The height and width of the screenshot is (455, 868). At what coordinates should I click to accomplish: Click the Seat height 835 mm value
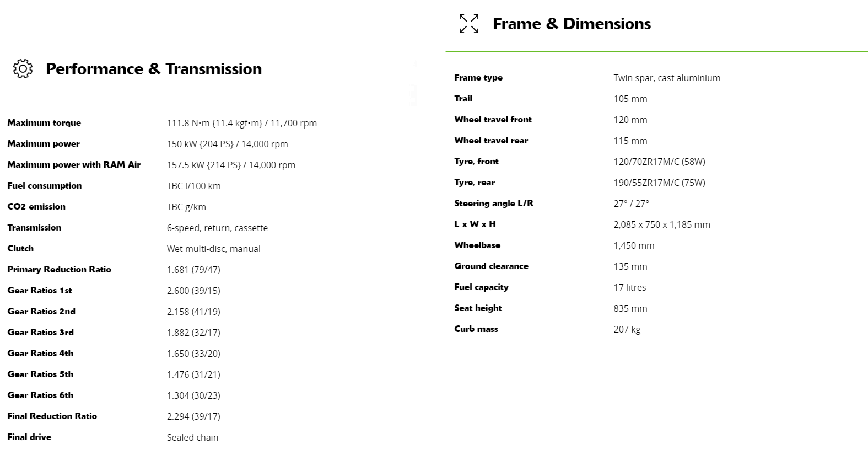point(630,308)
